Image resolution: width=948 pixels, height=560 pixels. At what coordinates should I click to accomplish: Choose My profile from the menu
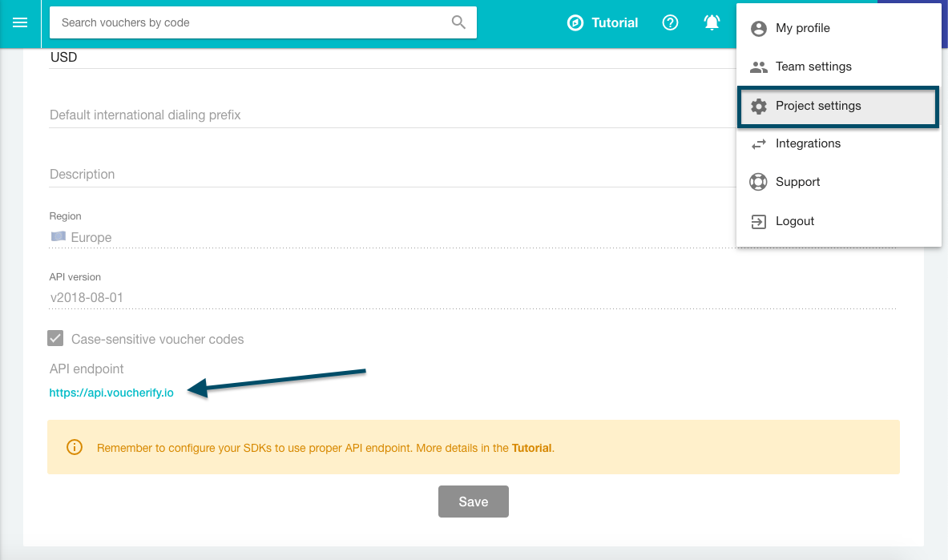click(801, 28)
